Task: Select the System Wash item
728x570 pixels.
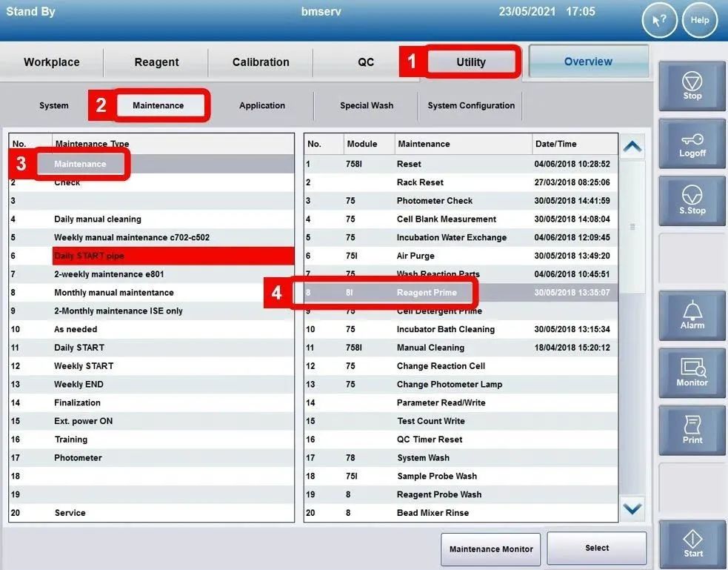Action: (x=461, y=457)
